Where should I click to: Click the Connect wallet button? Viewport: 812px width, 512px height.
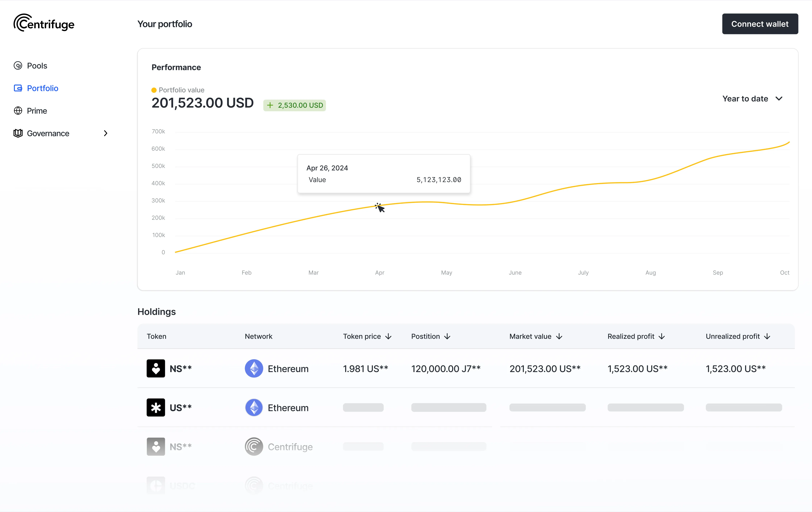760,24
